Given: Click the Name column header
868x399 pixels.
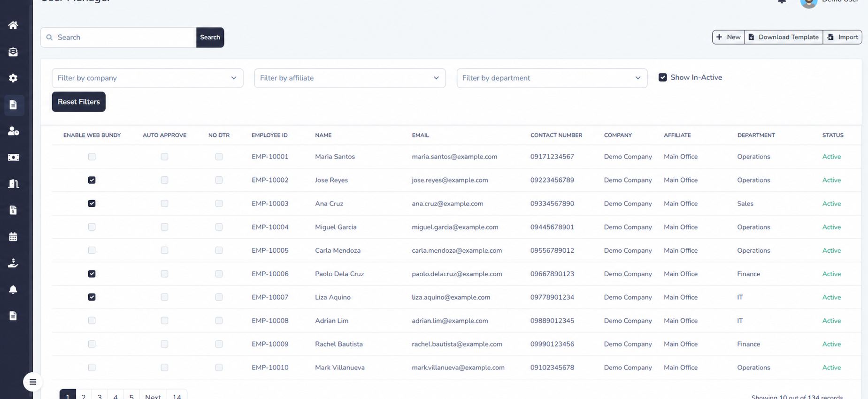Looking at the screenshot, I should [323, 135].
